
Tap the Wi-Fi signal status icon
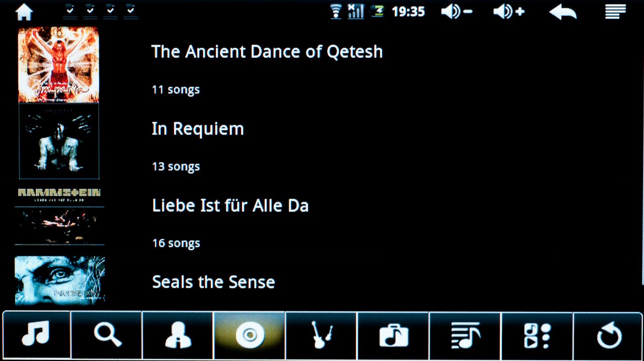(336, 12)
